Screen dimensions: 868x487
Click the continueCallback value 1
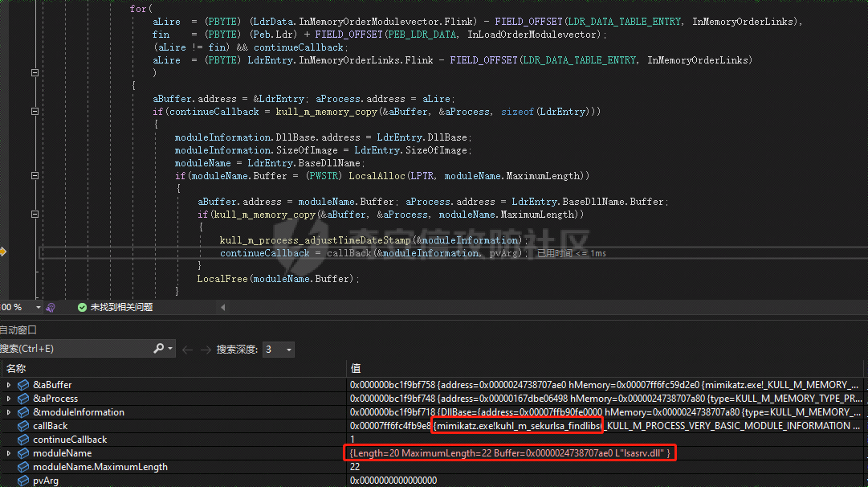352,440
